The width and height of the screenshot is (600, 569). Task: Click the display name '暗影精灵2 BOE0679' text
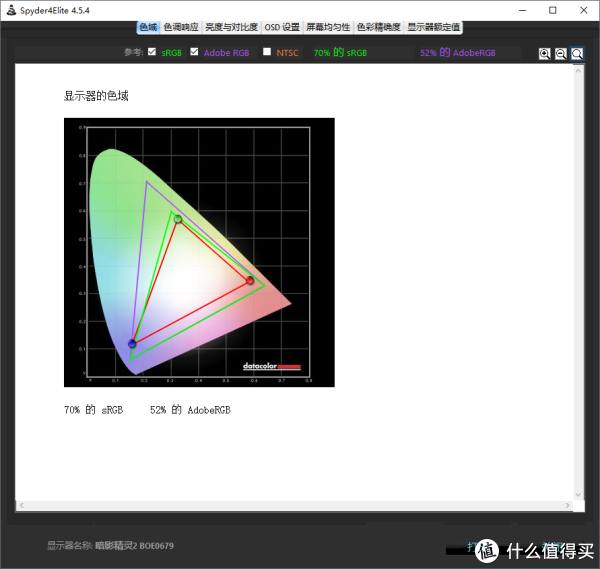[x=134, y=546]
